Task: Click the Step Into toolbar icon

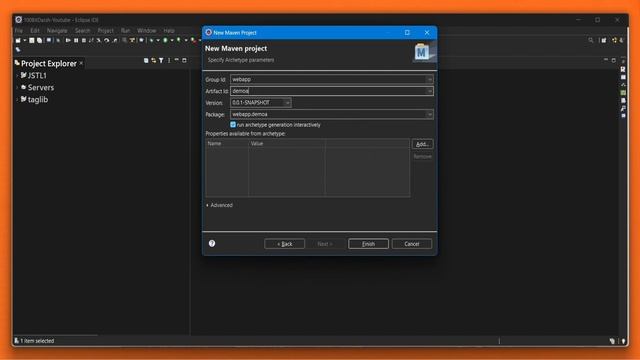Action: (x=98, y=40)
